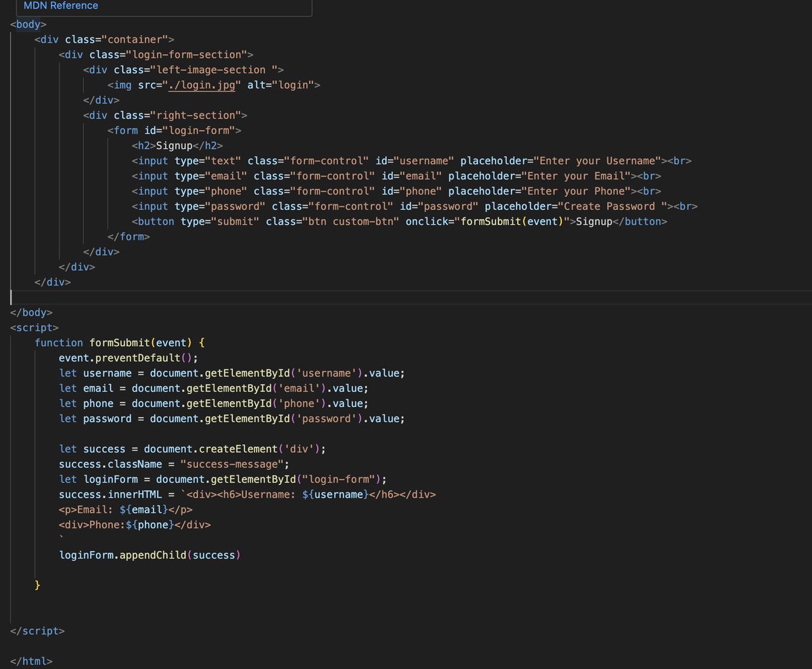Click the 'let password' declaration line
The height and width of the screenshot is (669, 812).
pos(232,418)
